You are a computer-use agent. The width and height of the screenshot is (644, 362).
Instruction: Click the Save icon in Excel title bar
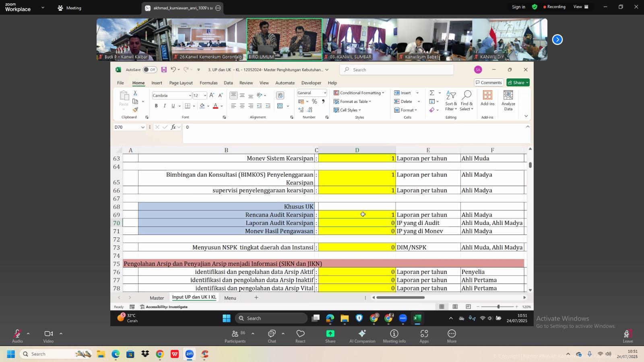[x=164, y=70]
